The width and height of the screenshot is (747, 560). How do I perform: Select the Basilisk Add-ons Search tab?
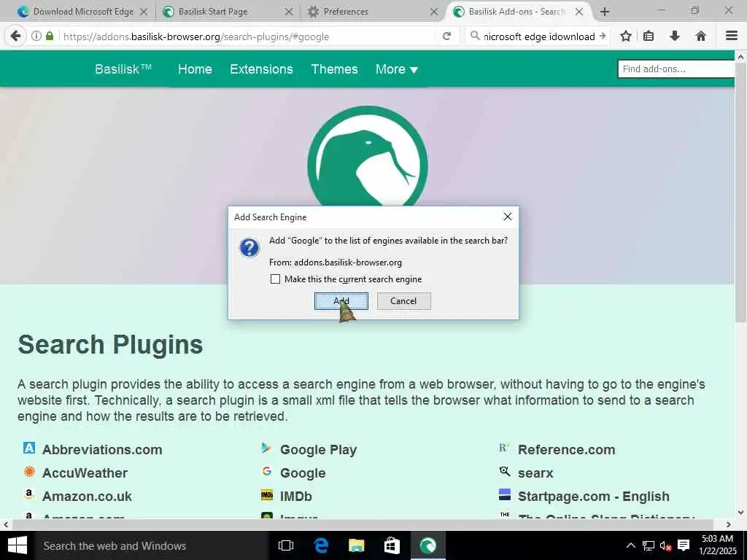pos(519,12)
